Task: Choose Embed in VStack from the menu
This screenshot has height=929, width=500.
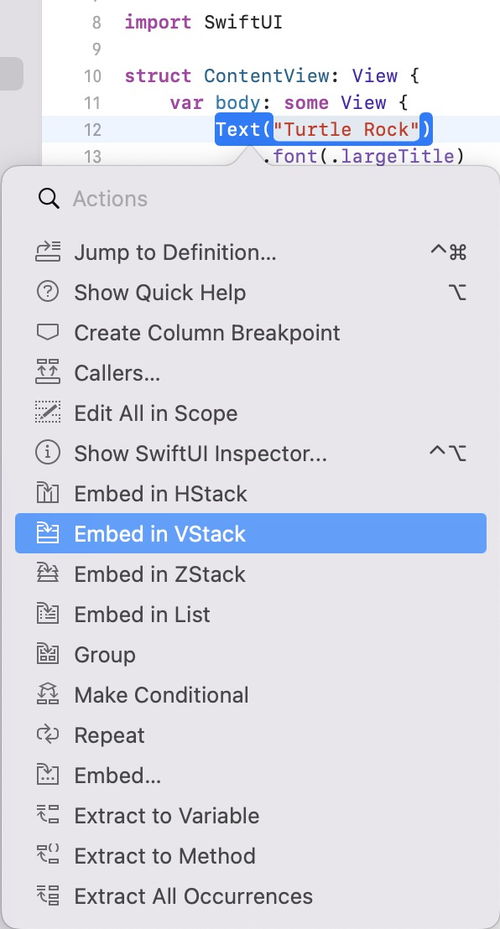Action: pyautogui.click(x=251, y=533)
